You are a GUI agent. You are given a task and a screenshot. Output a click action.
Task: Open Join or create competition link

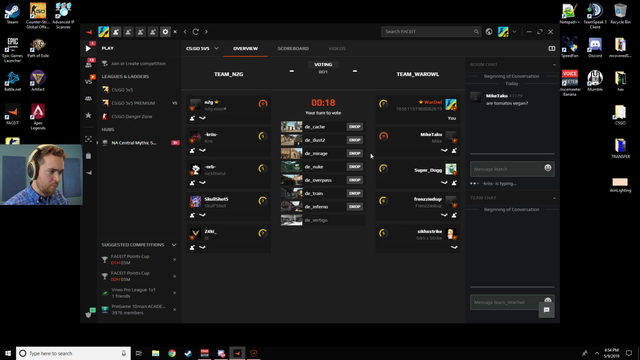click(x=138, y=64)
